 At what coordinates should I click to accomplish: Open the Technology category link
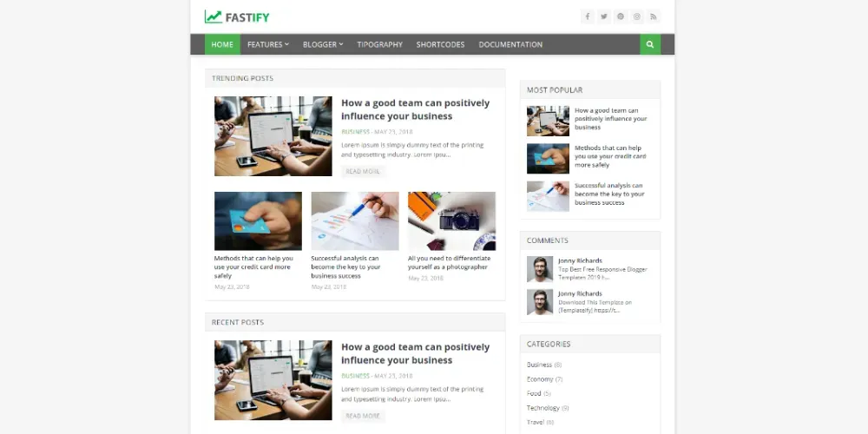point(543,408)
